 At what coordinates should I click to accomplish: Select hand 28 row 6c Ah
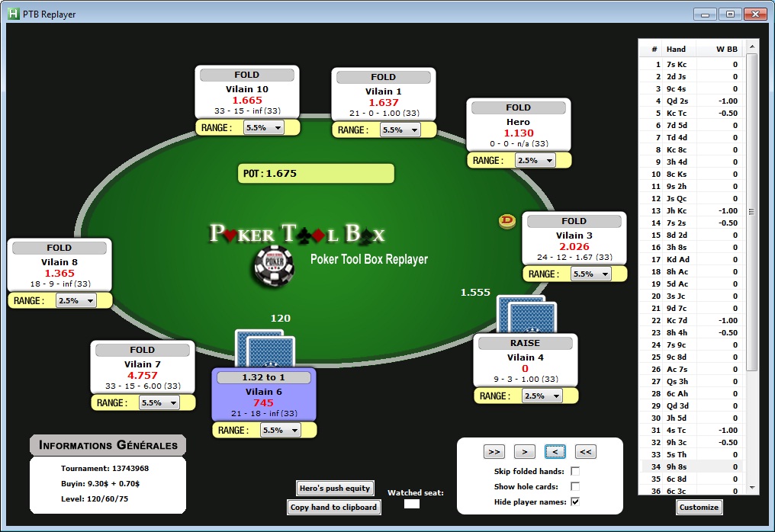[x=692, y=393]
